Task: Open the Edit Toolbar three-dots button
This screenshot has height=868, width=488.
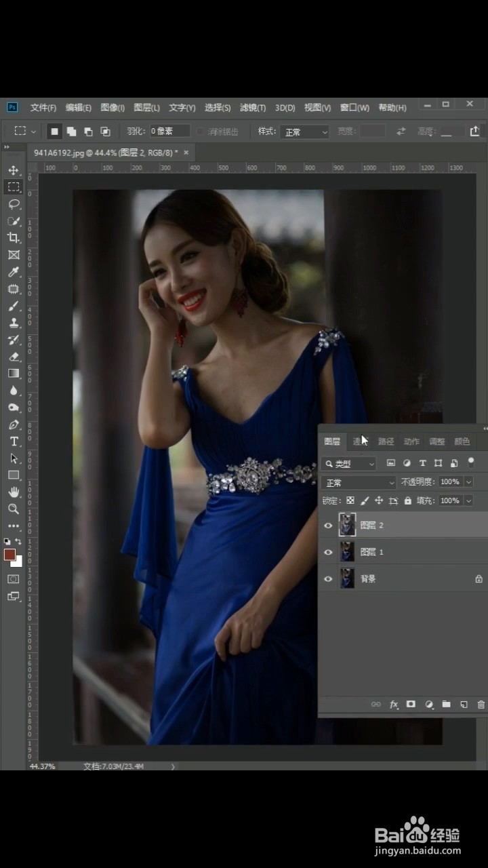Action: tap(14, 526)
